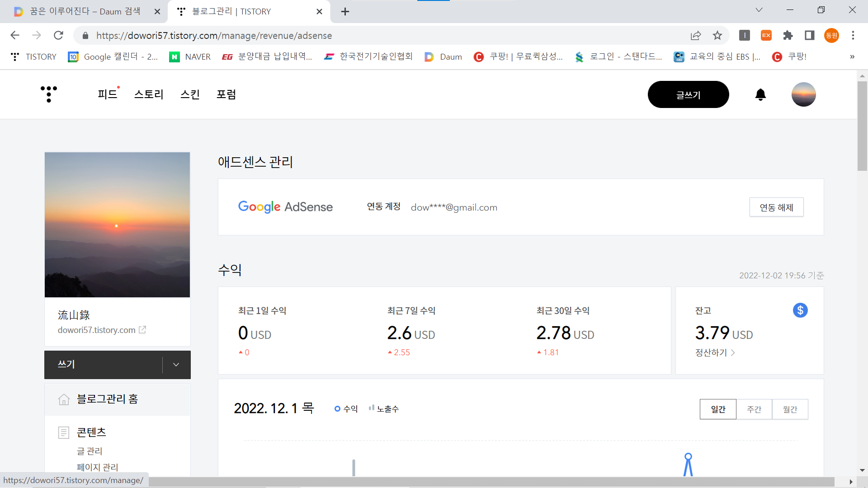This screenshot has width=868, height=488.
Task: Open the Chrome tab search dropdown
Action: click(759, 10)
